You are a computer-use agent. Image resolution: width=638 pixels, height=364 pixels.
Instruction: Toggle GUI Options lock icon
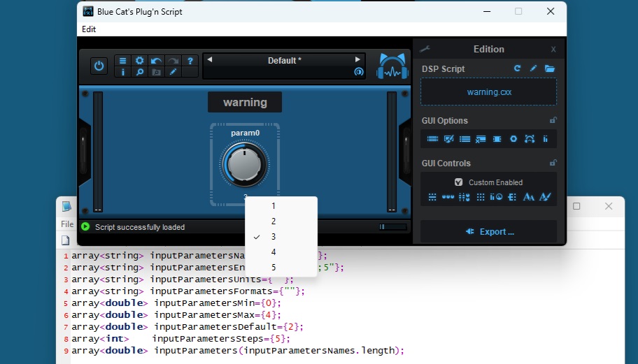[x=553, y=120]
